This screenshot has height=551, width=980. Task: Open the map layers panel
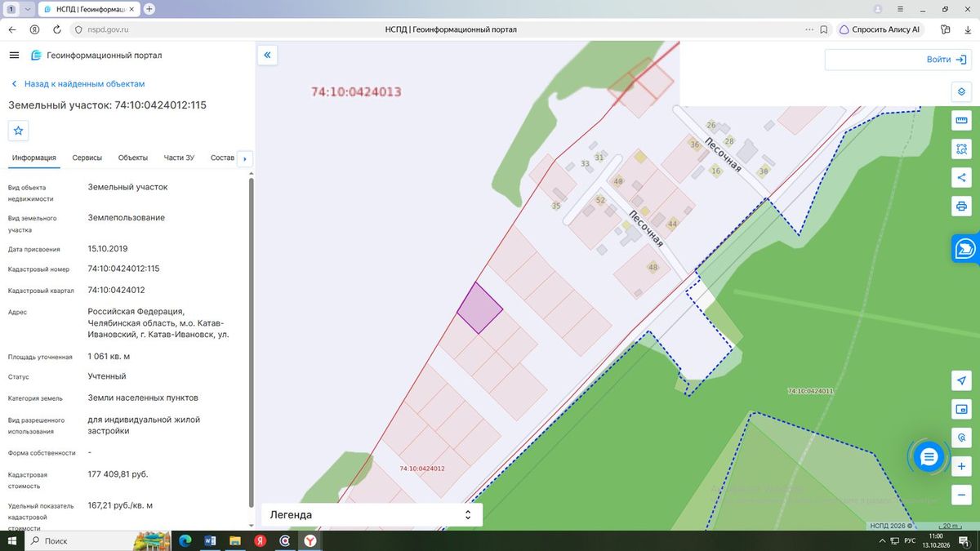point(962,91)
